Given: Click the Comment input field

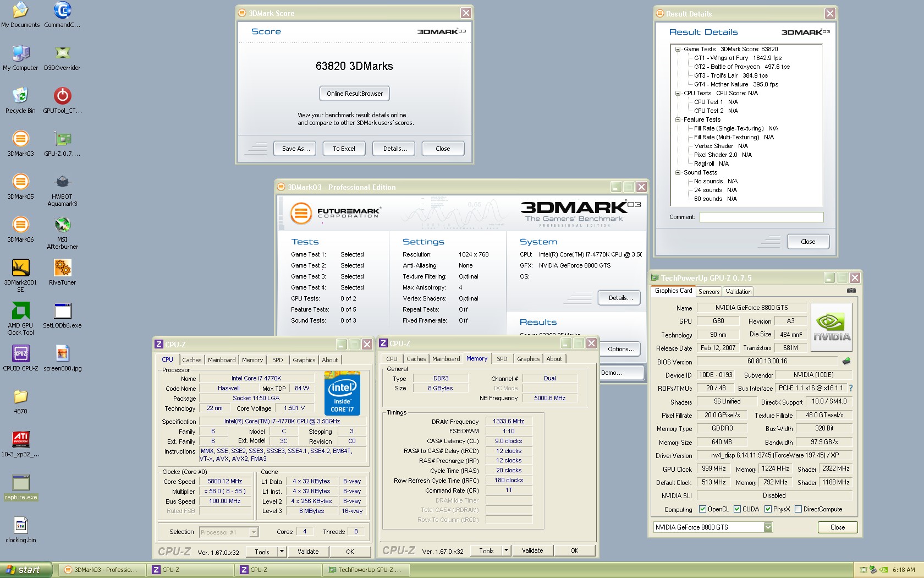Looking at the screenshot, I should tap(761, 217).
